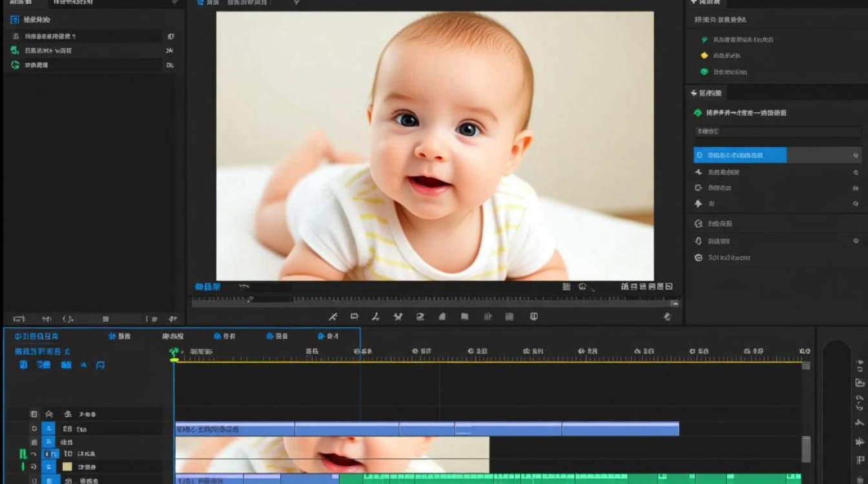Open the wrench icon at preview toolbar's far right
This screenshot has width=868, height=484.
667,317
